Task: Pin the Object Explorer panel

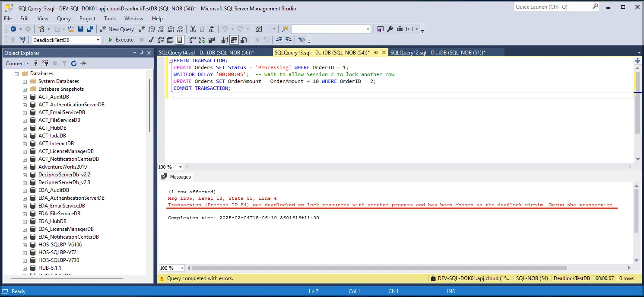Action: tap(142, 53)
